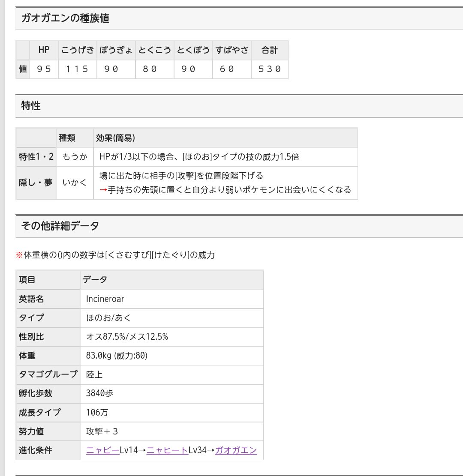The width and height of the screenshot is (463, 476).
Task: Select the 合計 value 530 cell
Action: [x=270, y=69]
